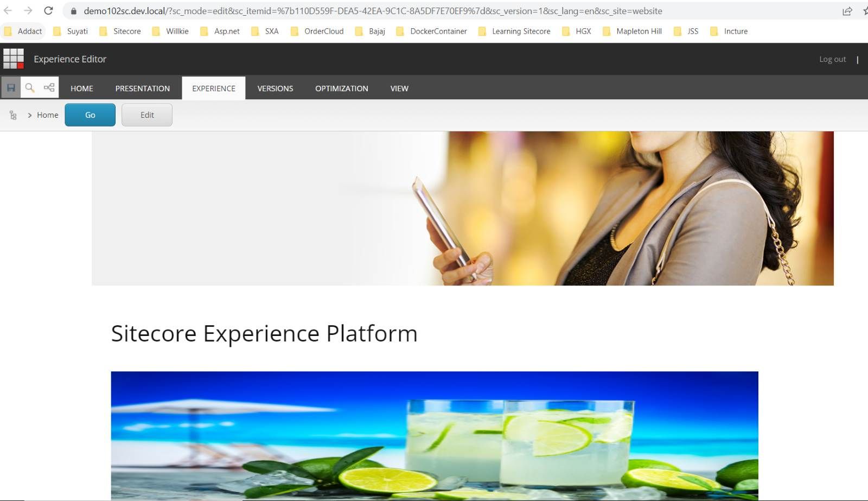Switch to the HOME ribbon tab
The width and height of the screenshot is (868, 501).
(82, 88)
